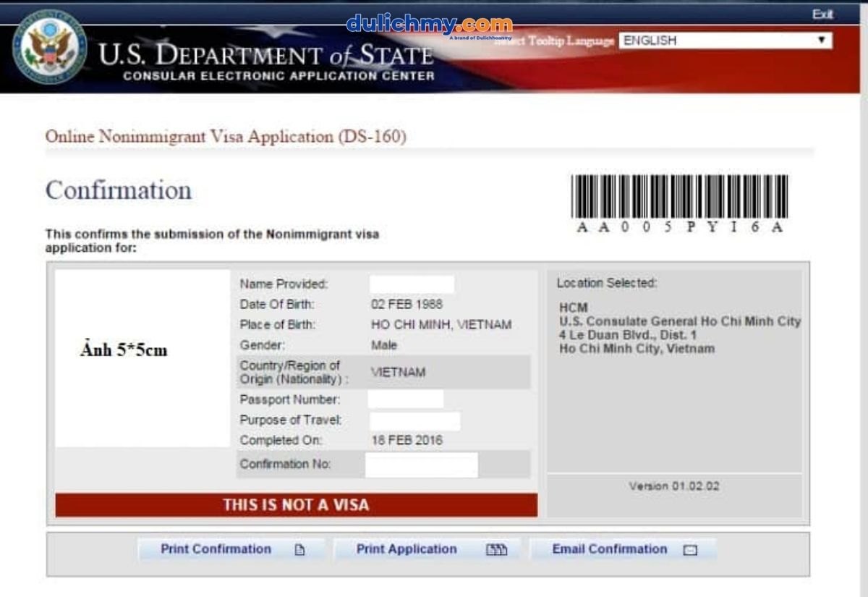
Task: Click the Purpose of Travel value field
Action: point(414,420)
